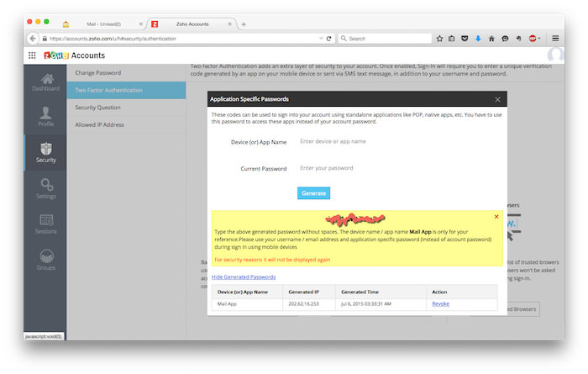Reload the page with refresh icon
Image resolution: width=588 pixels, height=374 pixels.
(x=329, y=39)
